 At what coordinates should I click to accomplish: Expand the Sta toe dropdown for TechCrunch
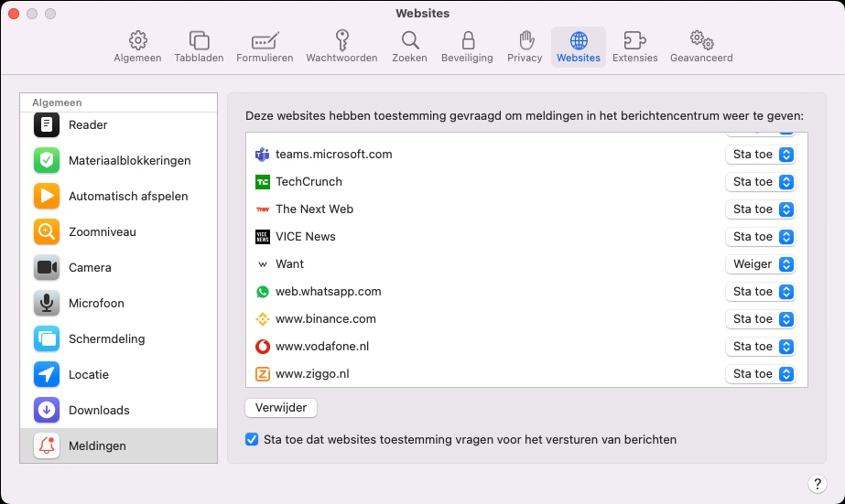point(761,181)
